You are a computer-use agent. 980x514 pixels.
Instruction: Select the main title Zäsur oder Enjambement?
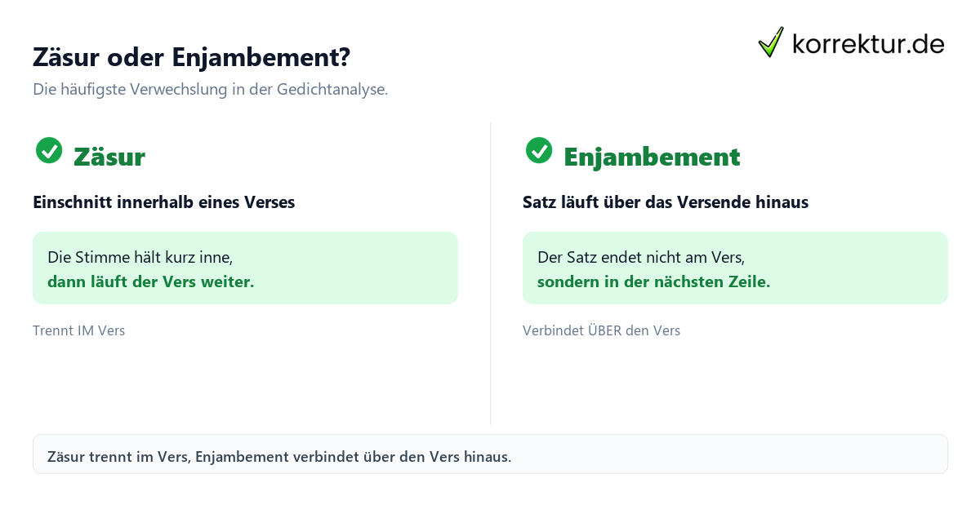tap(192, 57)
